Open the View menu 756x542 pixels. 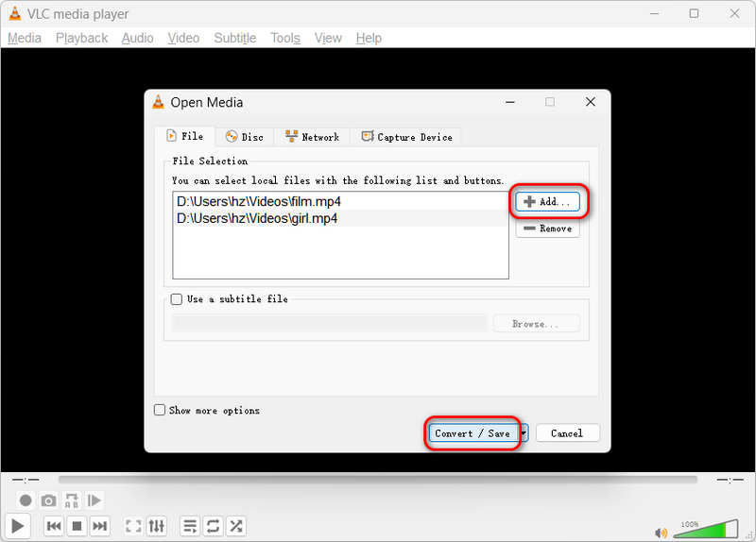pos(328,38)
